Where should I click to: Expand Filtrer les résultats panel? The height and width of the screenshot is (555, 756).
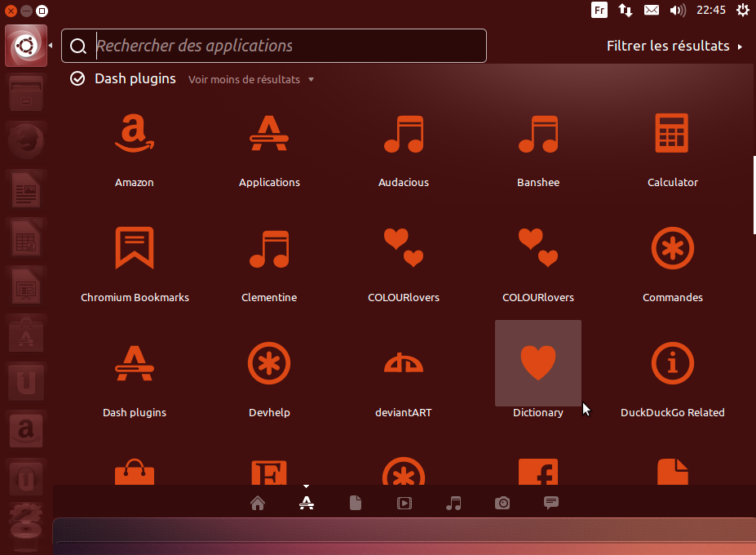click(x=674, y=46)
